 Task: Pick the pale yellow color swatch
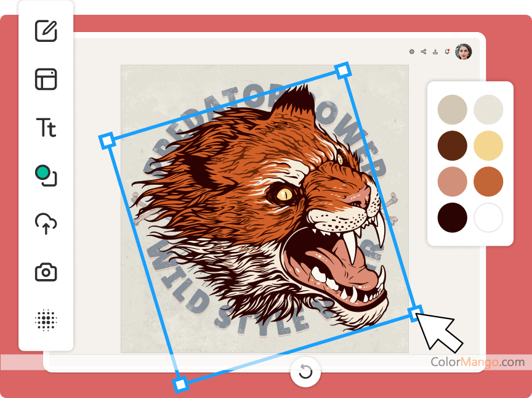488,146
